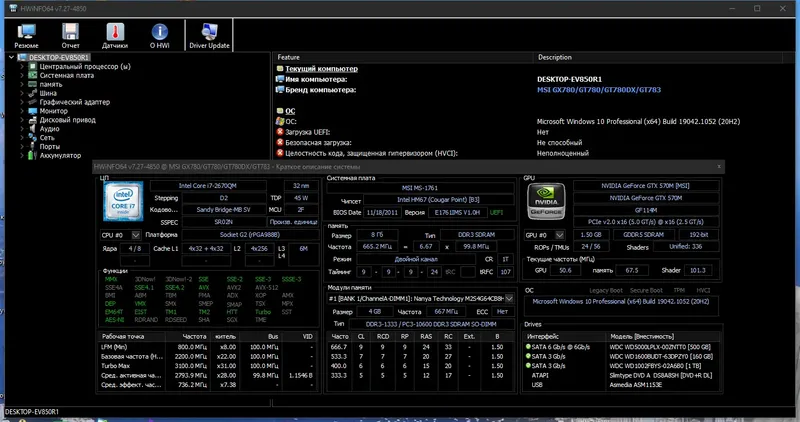Click the ports icon beside Порты
This screenshot has height=422, width=800.
(33, 146)
